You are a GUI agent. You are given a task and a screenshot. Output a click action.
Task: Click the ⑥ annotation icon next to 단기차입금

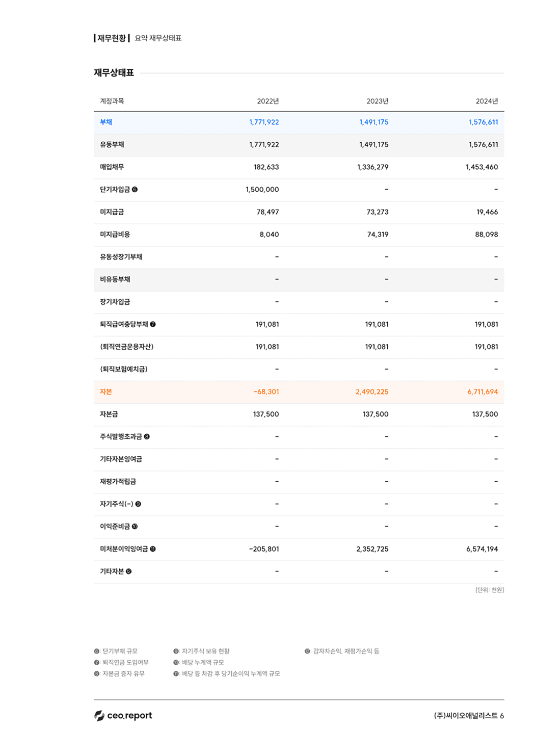point(136,189)
